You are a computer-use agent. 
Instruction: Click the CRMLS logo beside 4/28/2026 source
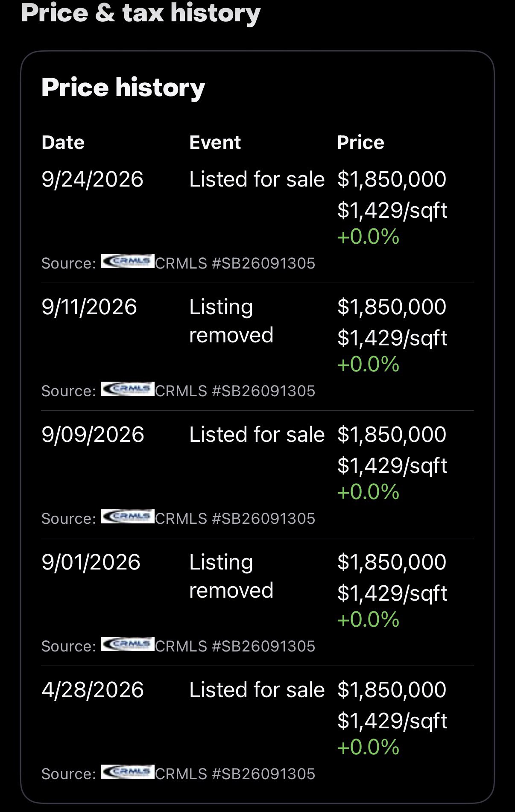click(128, 772)
